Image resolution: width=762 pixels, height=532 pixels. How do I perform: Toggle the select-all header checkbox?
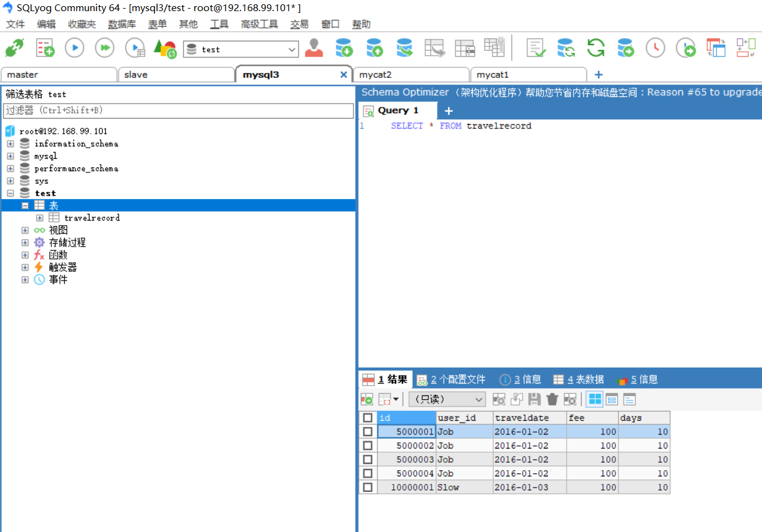[x=368, y=418]
